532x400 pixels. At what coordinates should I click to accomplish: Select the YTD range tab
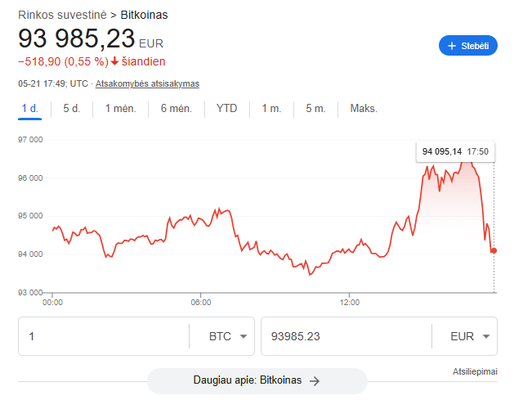(x=226, y=109)
